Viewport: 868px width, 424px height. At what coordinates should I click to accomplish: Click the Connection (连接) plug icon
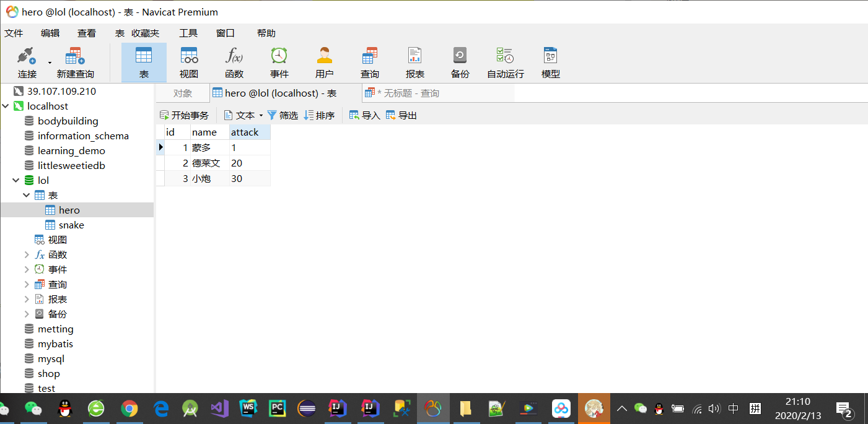click(x=27, y=56)
